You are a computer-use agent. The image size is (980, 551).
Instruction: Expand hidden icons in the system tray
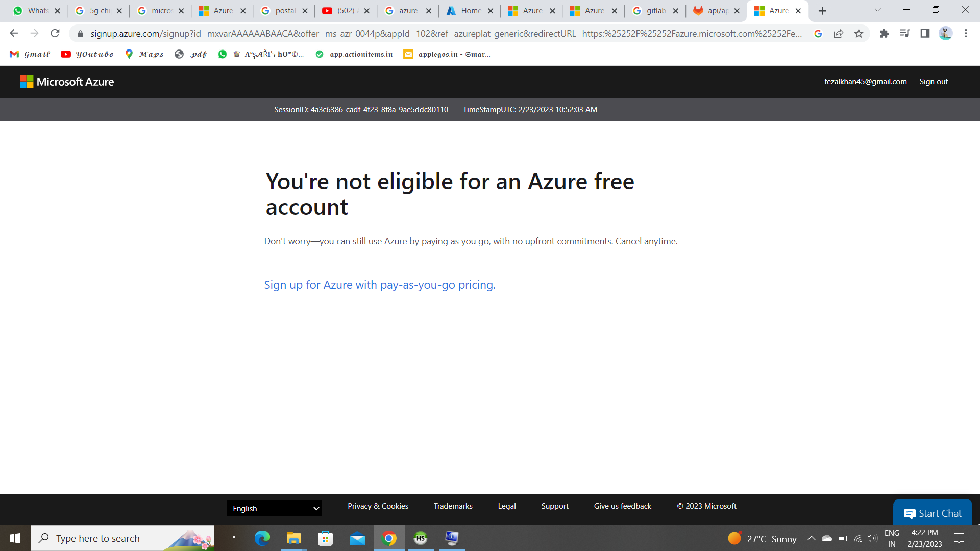(x=812, y=538)
